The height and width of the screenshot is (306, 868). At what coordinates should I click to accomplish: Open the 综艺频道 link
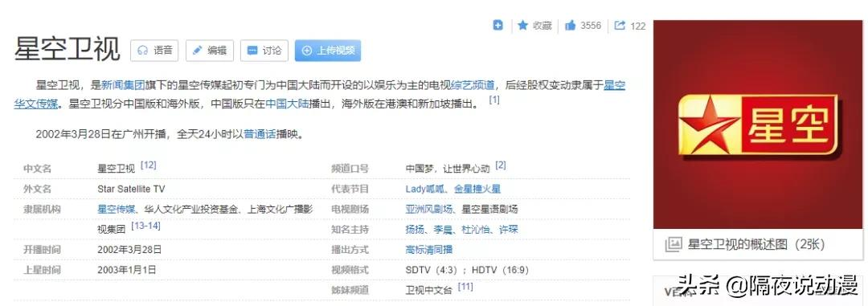pyautogui.click(x=473, y=85)
